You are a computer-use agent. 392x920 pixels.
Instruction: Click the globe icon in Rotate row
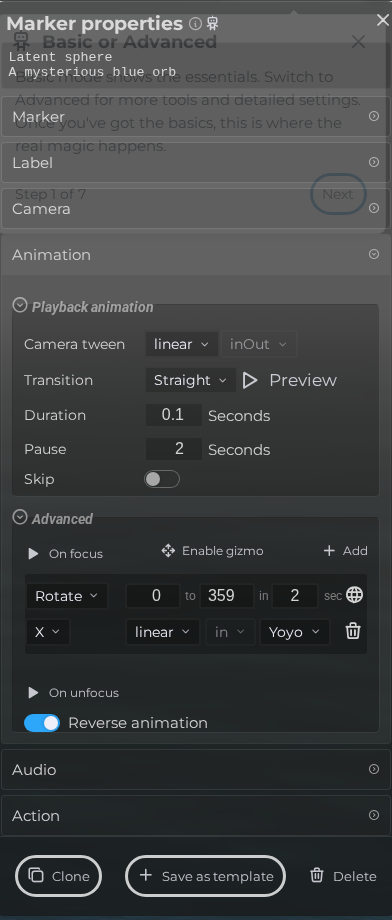tap(354, 595)
